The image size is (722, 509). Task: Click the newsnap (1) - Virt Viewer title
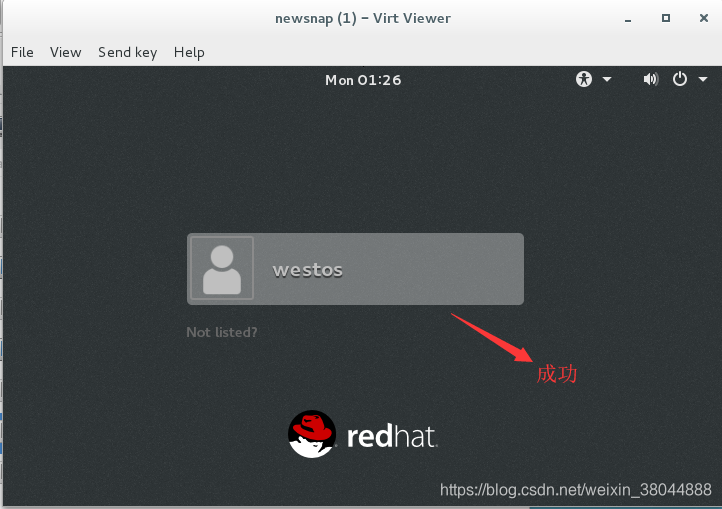363,18
